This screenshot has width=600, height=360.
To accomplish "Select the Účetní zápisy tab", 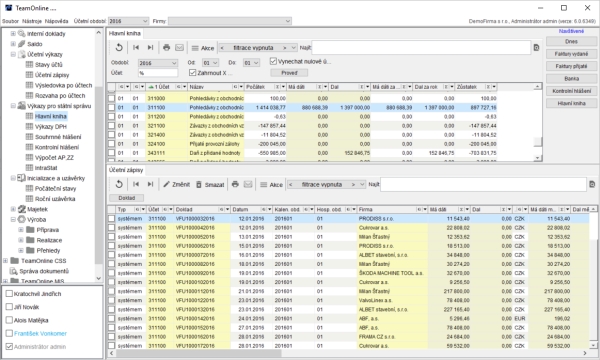I will click(x=126, y=170).
